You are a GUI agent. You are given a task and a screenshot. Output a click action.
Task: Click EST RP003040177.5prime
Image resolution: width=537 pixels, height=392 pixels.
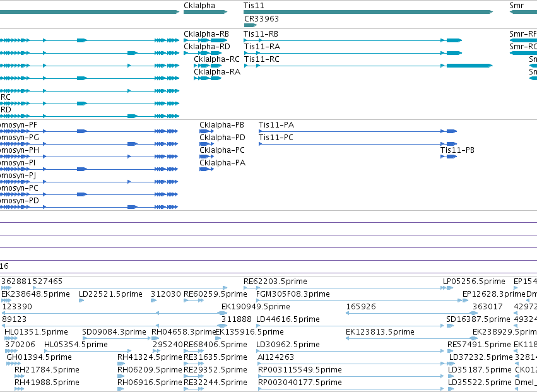(x=351, y=389)
